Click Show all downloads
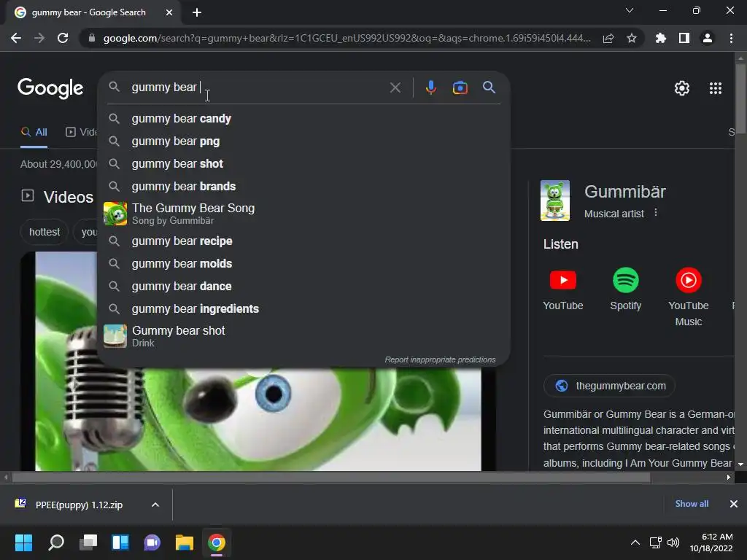 [x=692, y=504]
